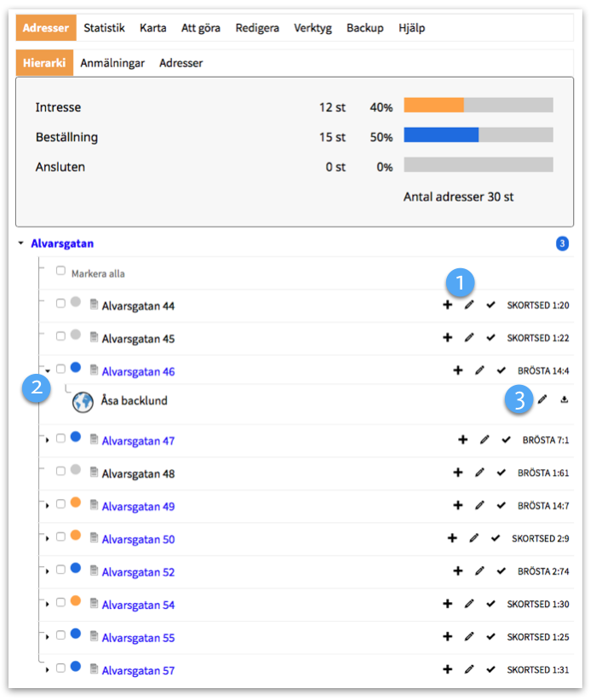
Task: Click the plus icon for Alvarsgatan 44
Action: [447, 305]
